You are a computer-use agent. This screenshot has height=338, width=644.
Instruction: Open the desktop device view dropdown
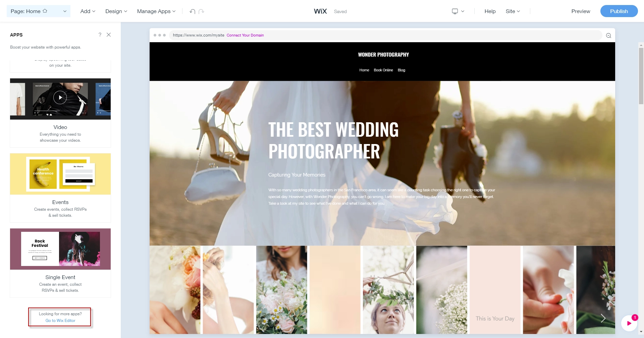point(458,11)
